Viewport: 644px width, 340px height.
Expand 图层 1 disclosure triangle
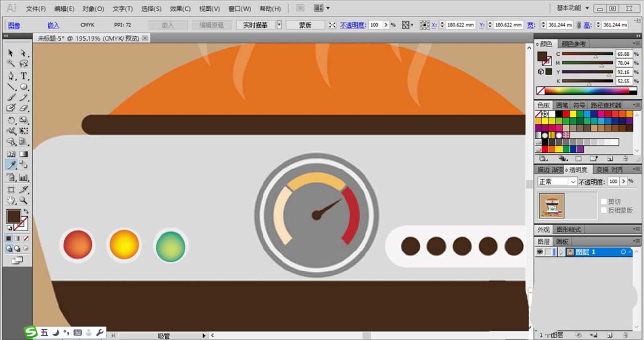click(x=561, y=252)
